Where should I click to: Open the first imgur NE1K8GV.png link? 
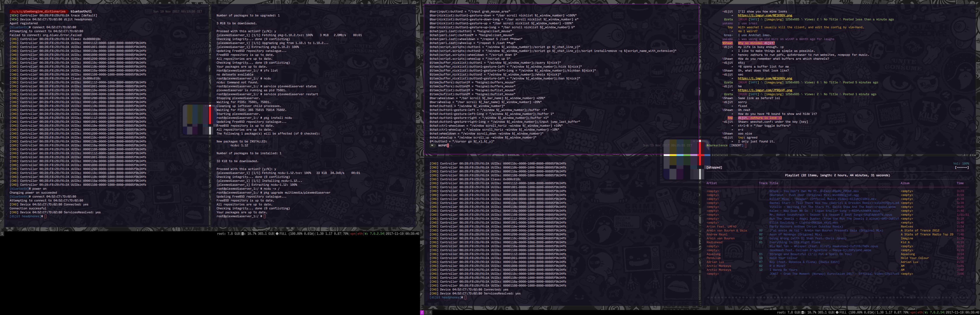765,15
